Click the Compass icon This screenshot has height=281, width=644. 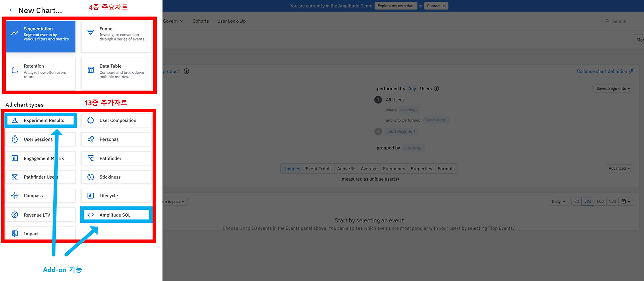pyautogui.click(x=15, y=196)
